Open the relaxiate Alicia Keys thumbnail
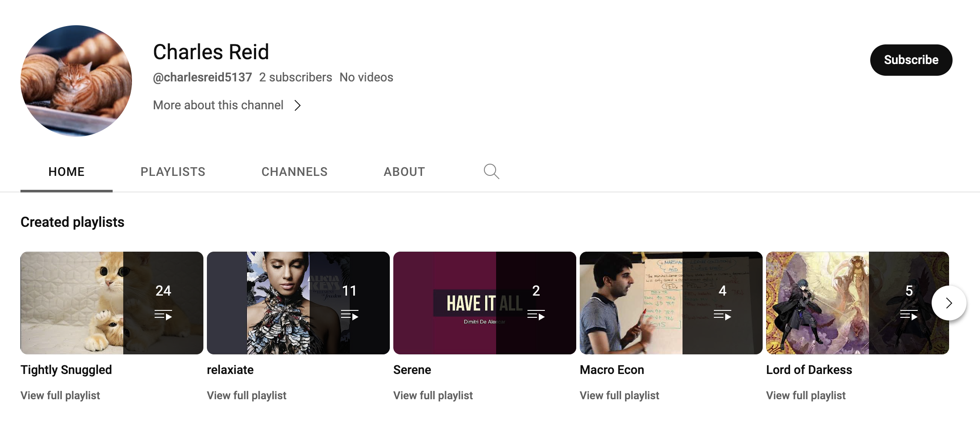 (298, 303)
